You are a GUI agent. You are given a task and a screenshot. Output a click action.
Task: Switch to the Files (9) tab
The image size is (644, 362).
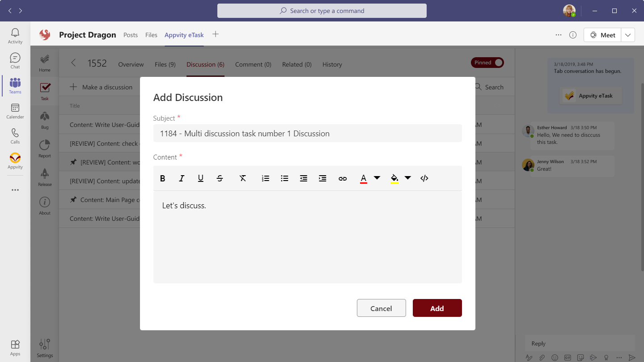point(165,64)
